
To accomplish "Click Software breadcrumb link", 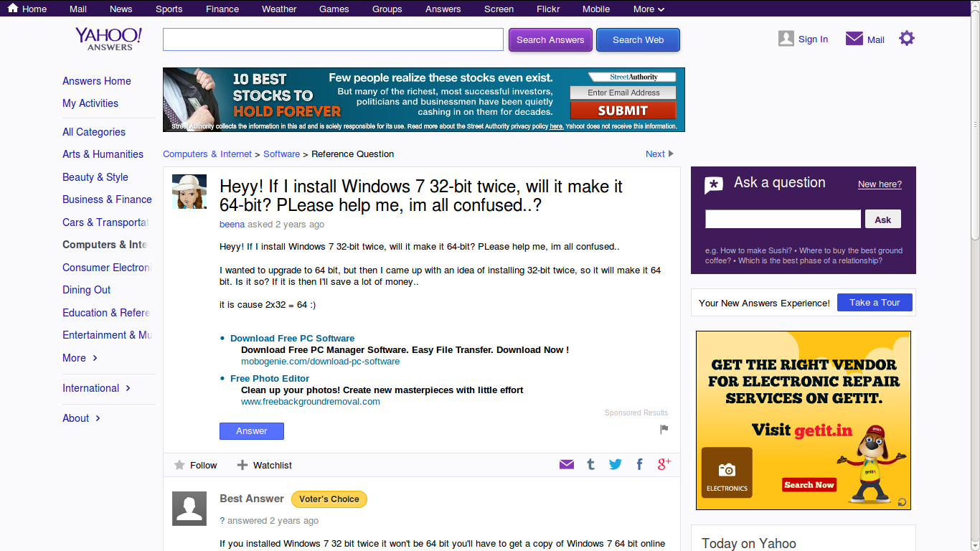I will pyautogui.click(x=281, y=154).
